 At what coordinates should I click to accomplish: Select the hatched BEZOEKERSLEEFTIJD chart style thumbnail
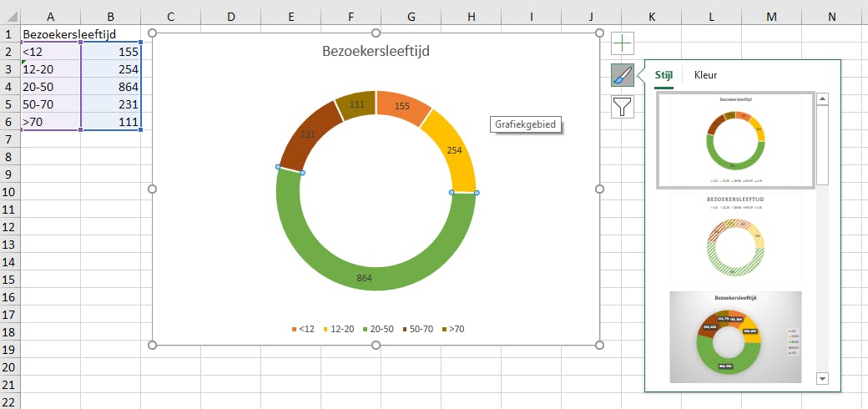(735, 237)
